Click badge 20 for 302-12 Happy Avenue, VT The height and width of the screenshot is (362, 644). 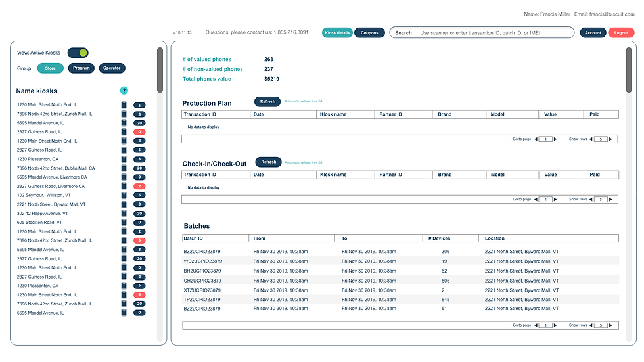coord(139,214)
